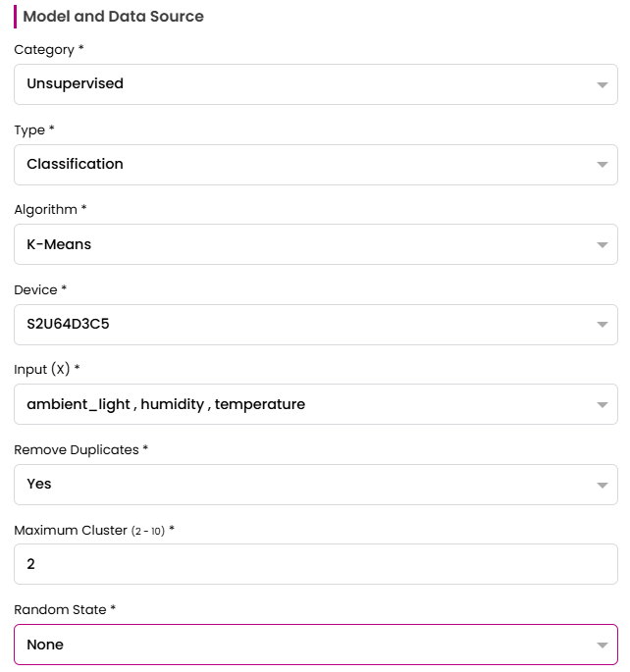Click the Maximum Cluster (2 - 10) label
The width and height of the screenshot is (630, 672).
93,530
